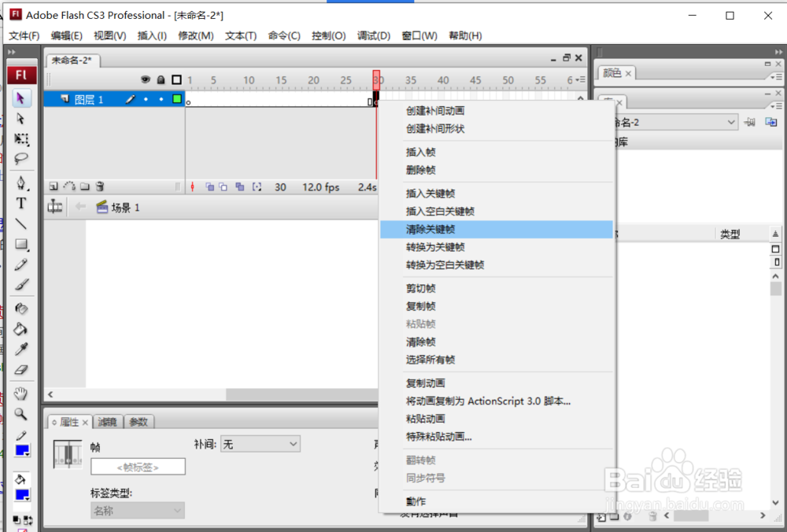Toggle show all layers as outlines
This screenshot has height=532, width=787.
click(176, 79)
